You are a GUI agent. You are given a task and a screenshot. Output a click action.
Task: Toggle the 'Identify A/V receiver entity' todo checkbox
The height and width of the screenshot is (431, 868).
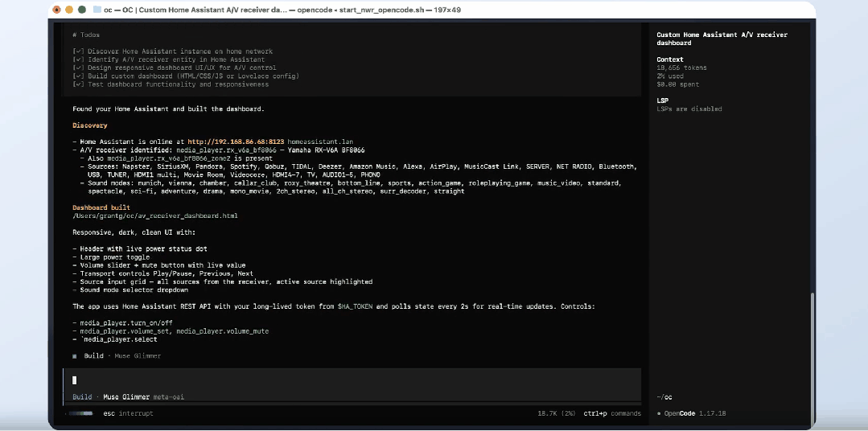click(x=78, y=60)
